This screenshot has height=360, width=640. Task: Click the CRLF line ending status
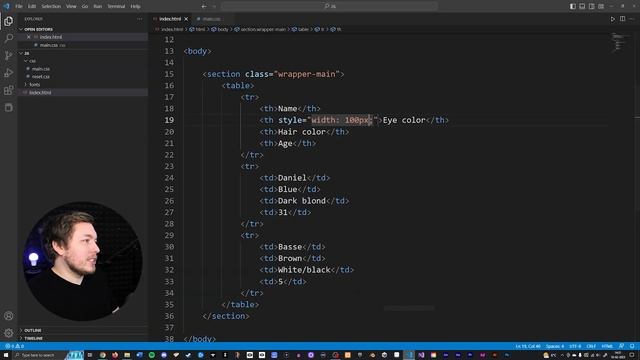[x=591, y=346]
